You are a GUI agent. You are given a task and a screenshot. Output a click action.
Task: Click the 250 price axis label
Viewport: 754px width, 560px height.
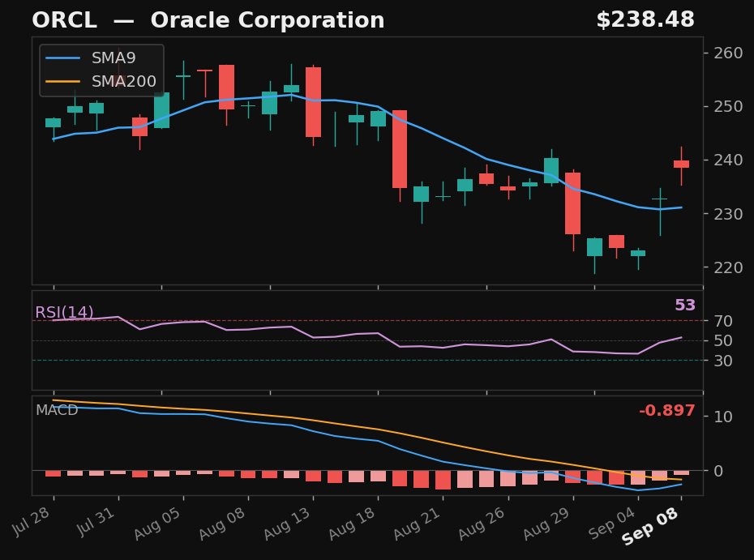point(728,106)
